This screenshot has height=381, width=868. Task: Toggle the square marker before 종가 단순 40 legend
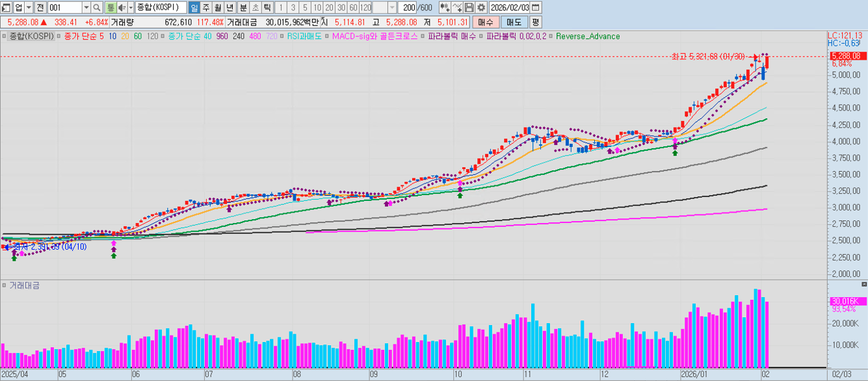click(163, 36)
